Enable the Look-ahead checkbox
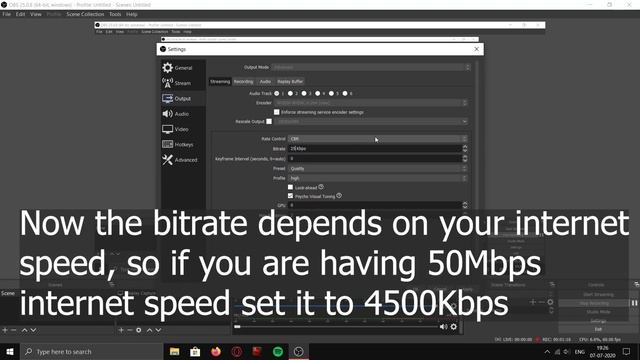Image resolution: width=640 pixels, height=360 pixels. (x=291, y=187)
